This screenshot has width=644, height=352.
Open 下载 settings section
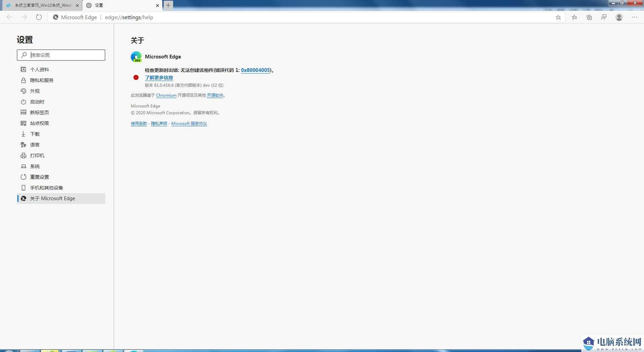[x=61, y=134]
